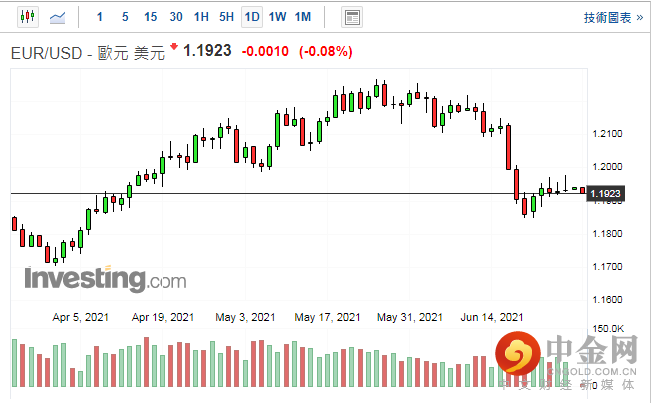Choose the 1W weekly interval
The image size is (652, 403).
click(277, 17)
